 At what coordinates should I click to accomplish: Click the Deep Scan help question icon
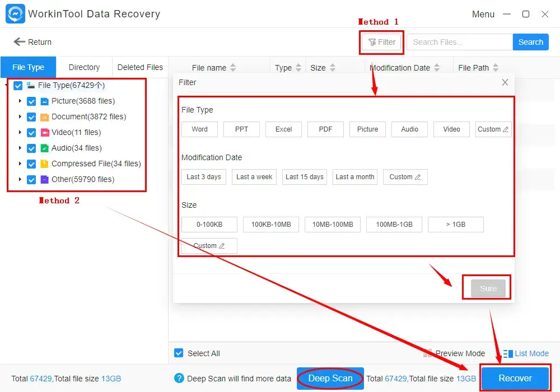(x=179, y=378)
